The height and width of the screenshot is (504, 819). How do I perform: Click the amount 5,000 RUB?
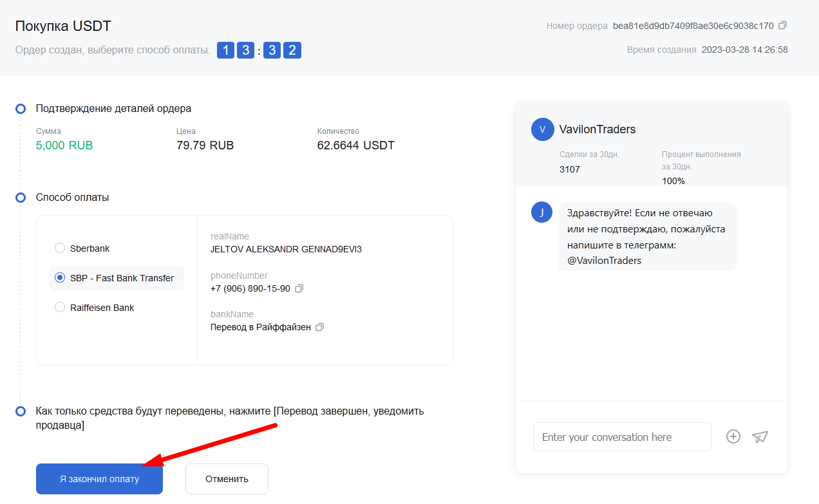point(64,145)
